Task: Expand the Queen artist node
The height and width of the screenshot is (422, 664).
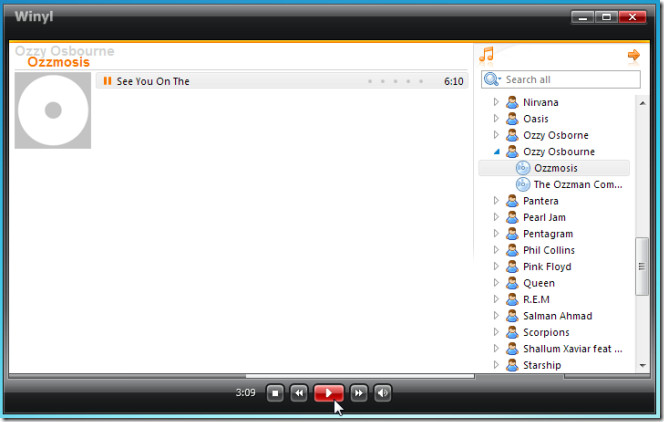Action: (x=496, y=283)
